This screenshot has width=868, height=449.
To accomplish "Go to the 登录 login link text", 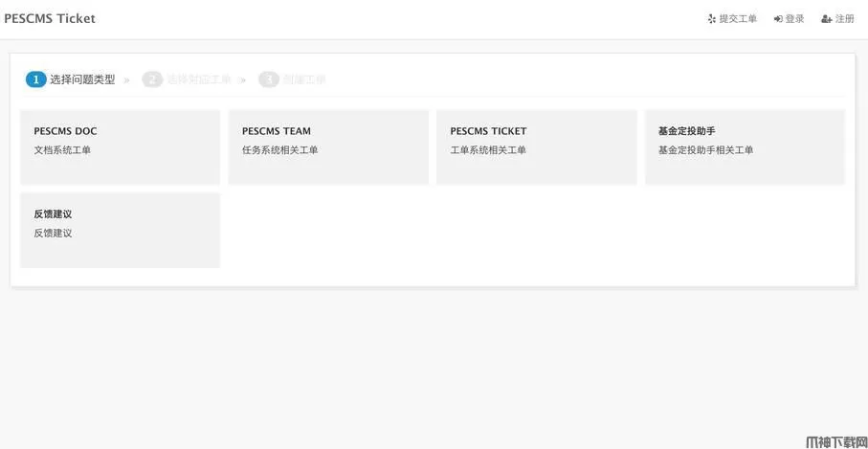I will [794, 19].
